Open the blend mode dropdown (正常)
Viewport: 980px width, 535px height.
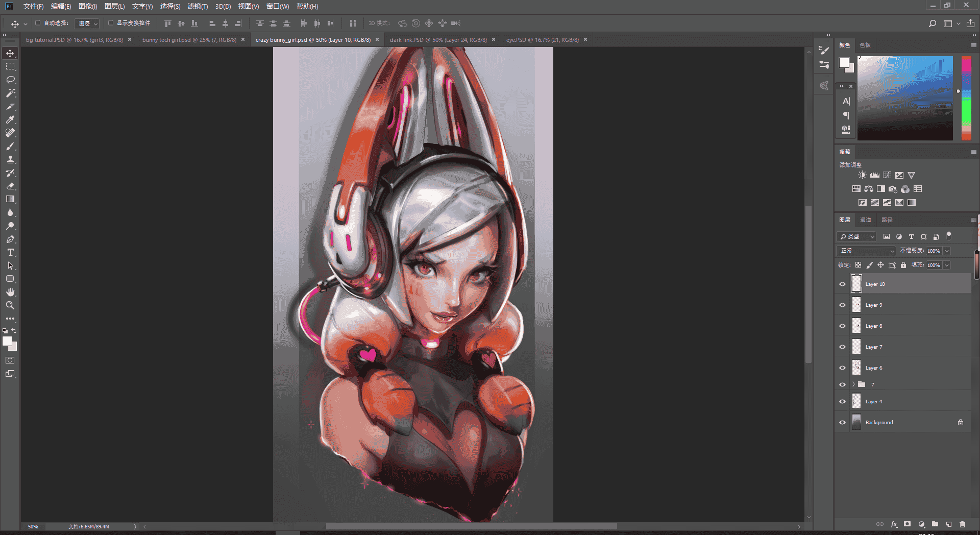866,251
